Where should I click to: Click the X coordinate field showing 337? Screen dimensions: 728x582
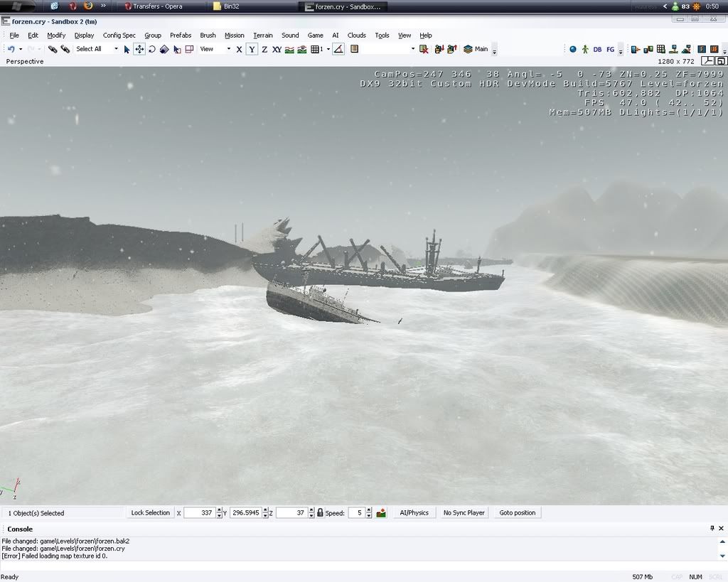coord(200,513)
